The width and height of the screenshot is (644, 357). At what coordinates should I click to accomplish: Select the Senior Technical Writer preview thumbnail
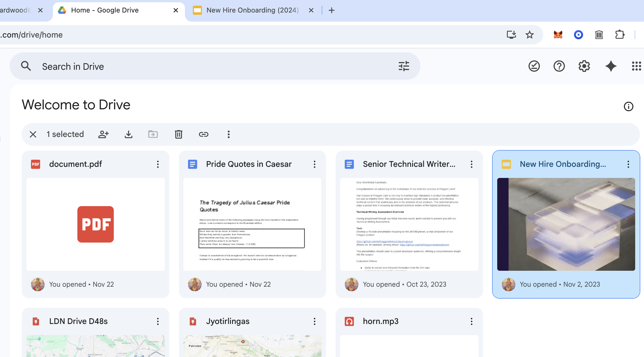pyautogui.click(x=409, y=224)
